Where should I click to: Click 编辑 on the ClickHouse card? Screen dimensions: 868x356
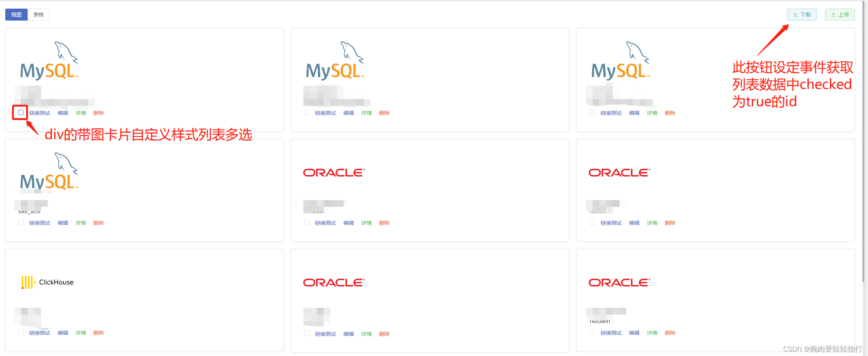pyautogui.click(x=62, y=332)
